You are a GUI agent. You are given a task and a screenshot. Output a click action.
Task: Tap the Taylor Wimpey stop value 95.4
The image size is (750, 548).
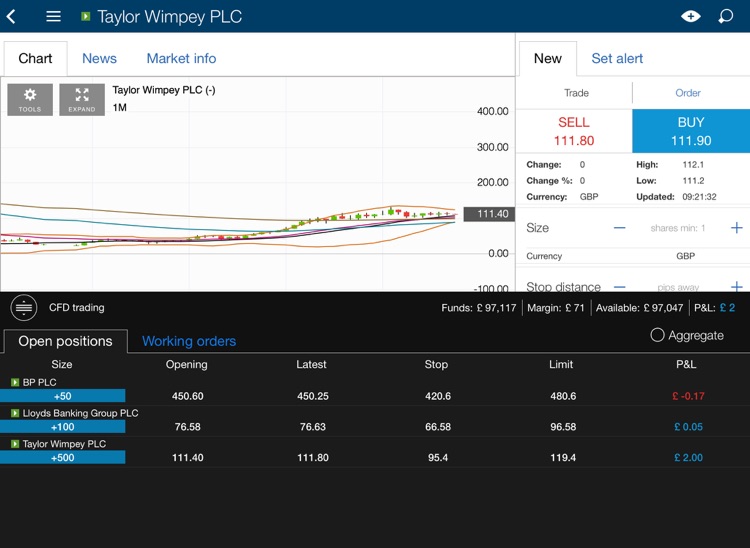pos(438,457)
